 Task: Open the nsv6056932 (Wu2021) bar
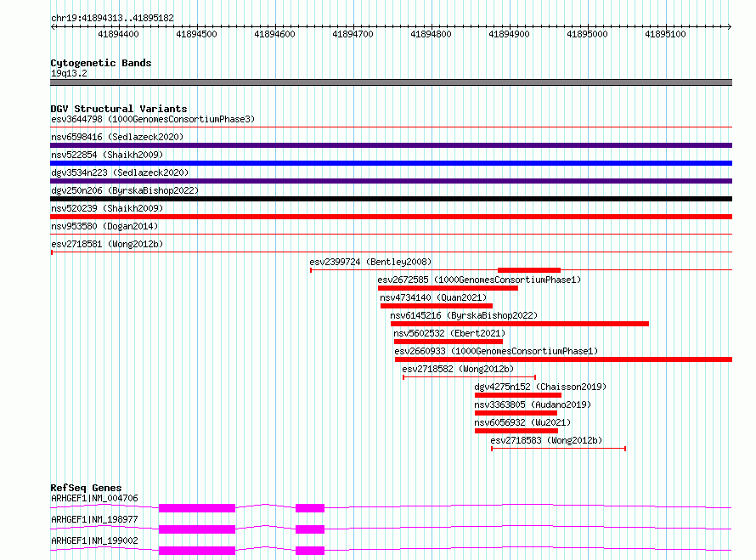coord(516,431)
